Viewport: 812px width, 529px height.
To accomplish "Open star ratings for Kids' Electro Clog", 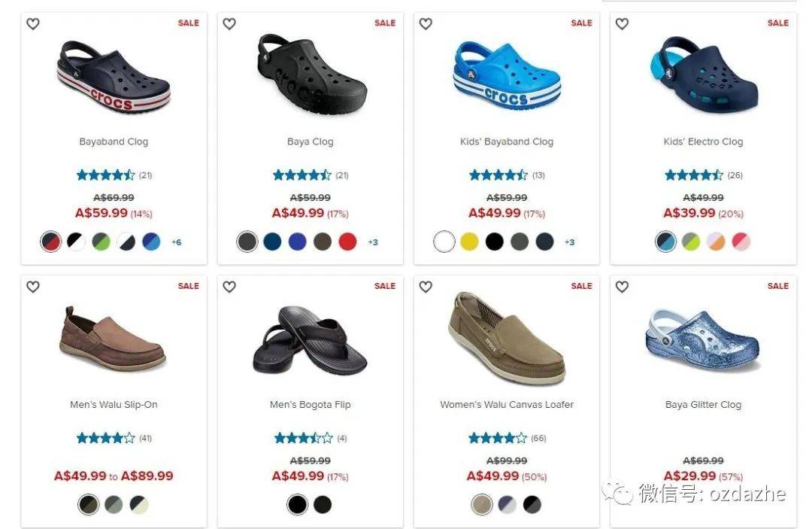I will tap(694, 175).
